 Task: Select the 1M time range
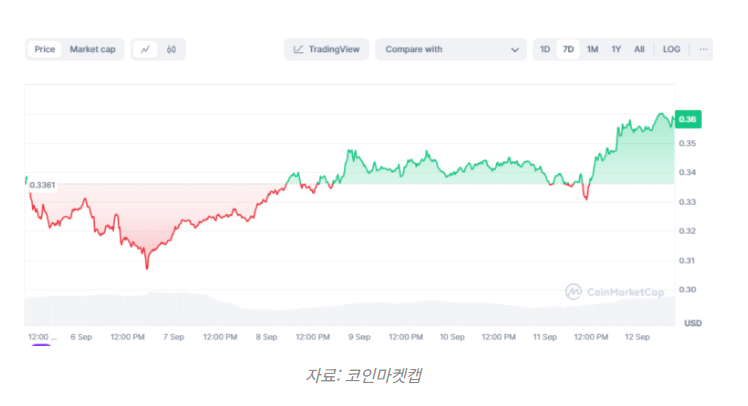(592, 49)
